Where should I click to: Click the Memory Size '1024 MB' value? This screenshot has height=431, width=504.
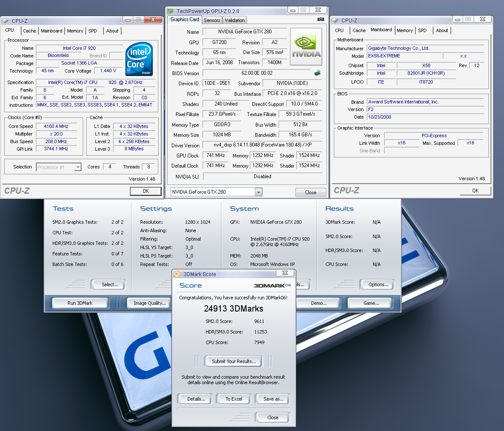(222, 135)
